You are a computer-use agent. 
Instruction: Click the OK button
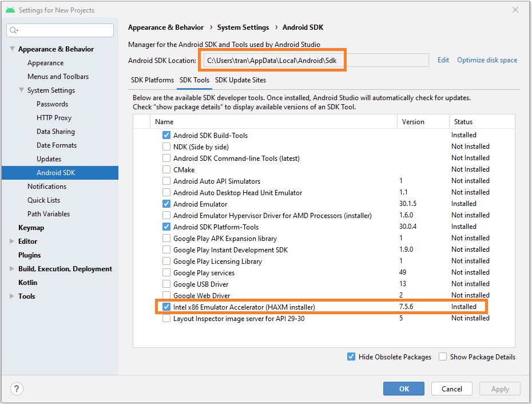404,389
